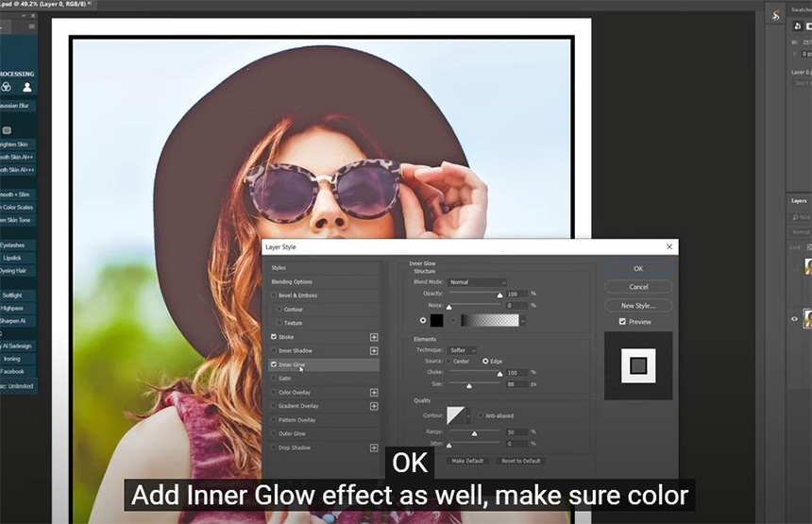Click plus icon beside Gradient Overlay
812x524 pixels.
374,406
